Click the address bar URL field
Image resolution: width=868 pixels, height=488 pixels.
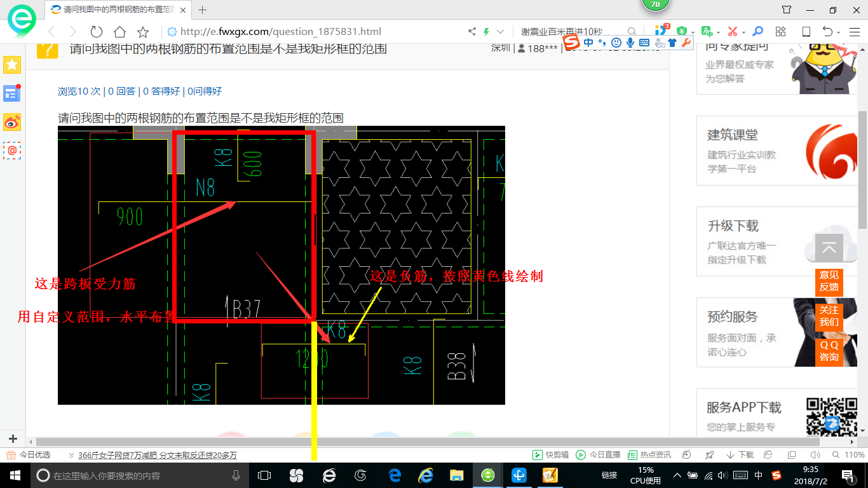tap(315, 32)
